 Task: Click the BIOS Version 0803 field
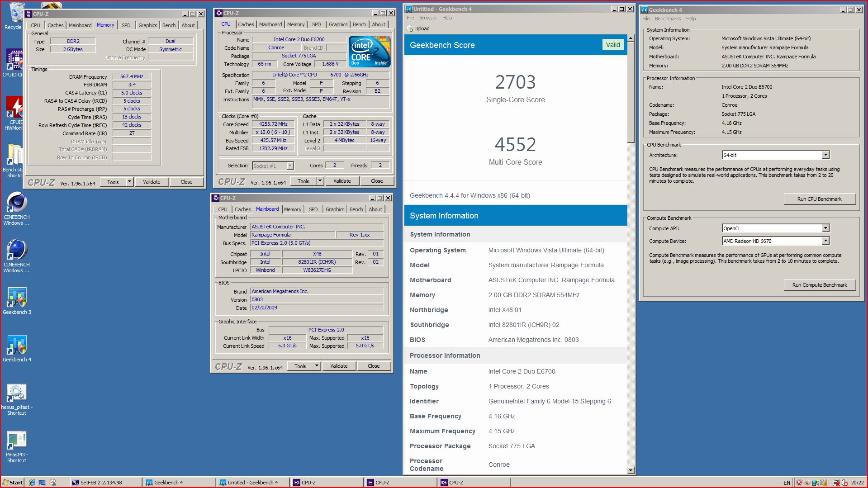point(317,299)
